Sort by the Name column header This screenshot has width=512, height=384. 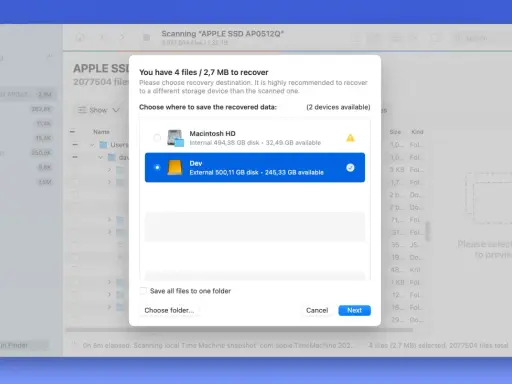(x=101, y=132)
